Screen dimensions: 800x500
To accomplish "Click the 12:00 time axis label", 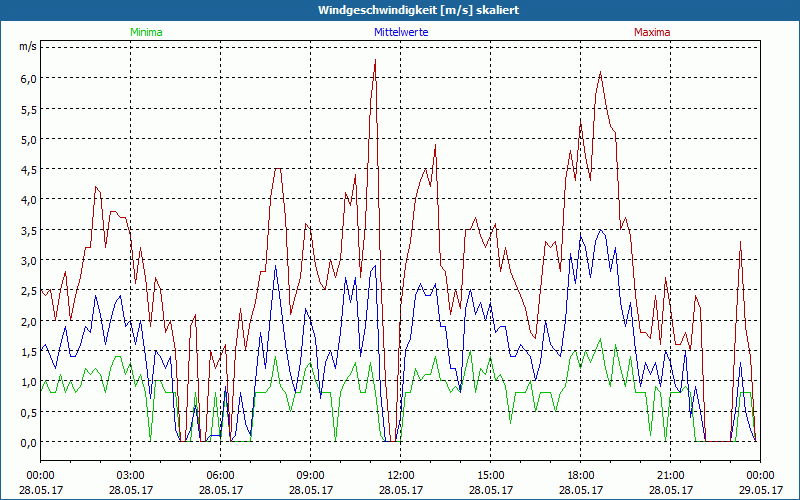I will coord(401,476).
